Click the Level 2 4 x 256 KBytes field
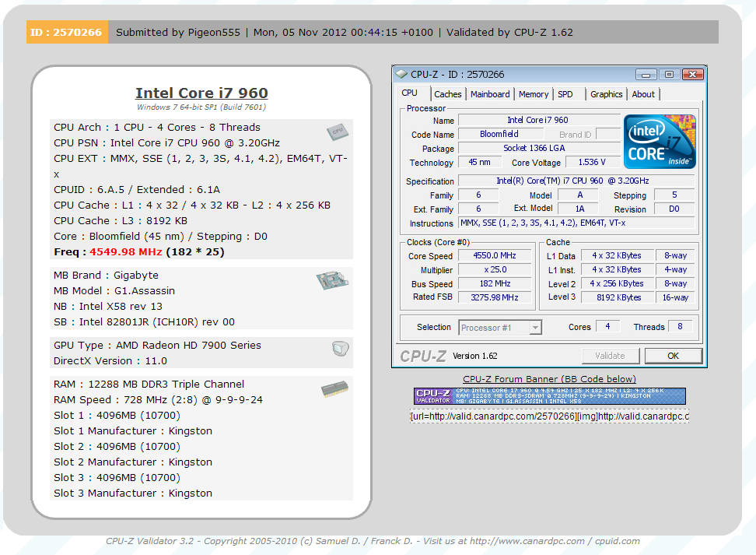Screen dimensions: 756x555 pos(617,284)
